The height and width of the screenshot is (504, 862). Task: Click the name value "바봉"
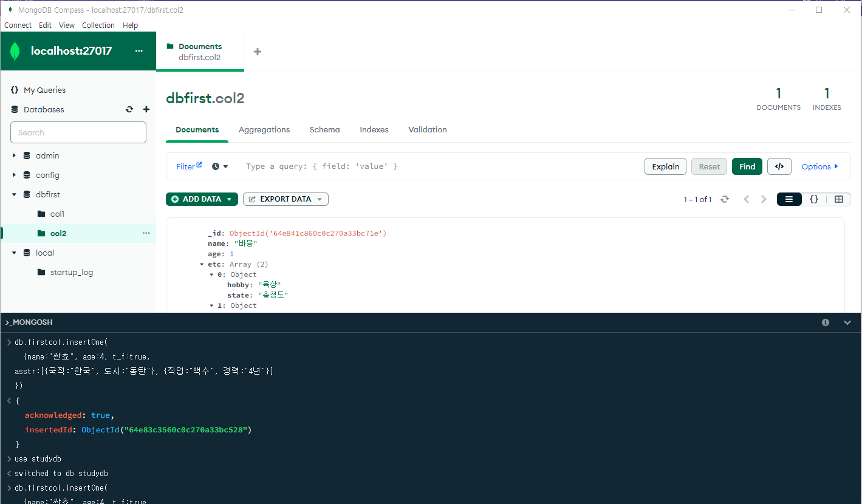tap(246, 243)
